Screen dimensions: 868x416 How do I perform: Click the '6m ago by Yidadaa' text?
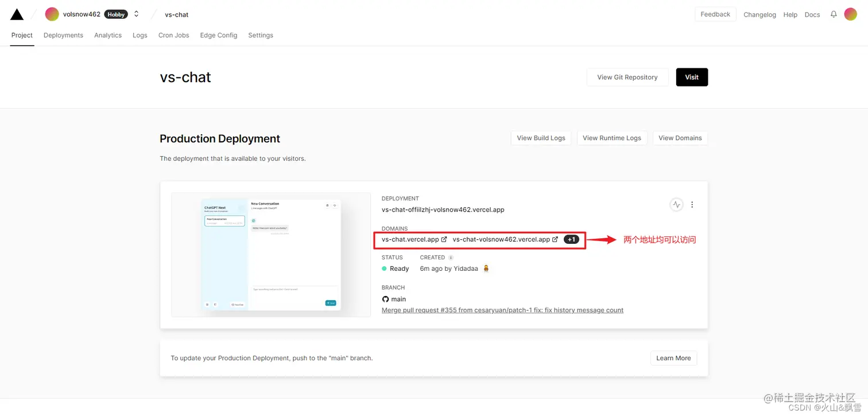click(449, 269)
